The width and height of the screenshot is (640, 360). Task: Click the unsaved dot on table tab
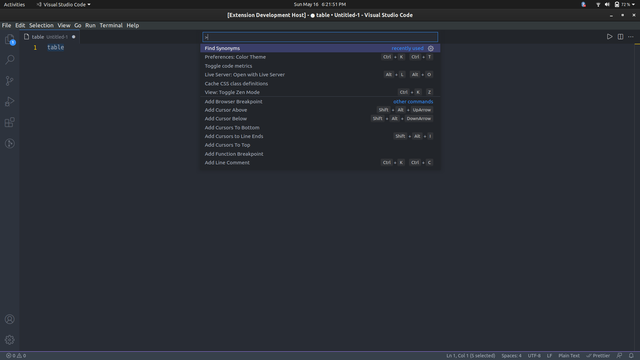click(73, 37)
